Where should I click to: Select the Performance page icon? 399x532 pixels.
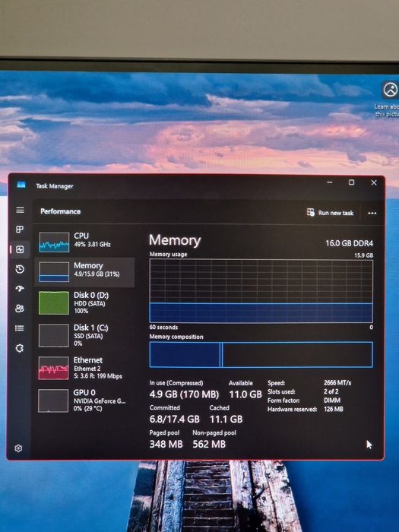click(20, 250)
